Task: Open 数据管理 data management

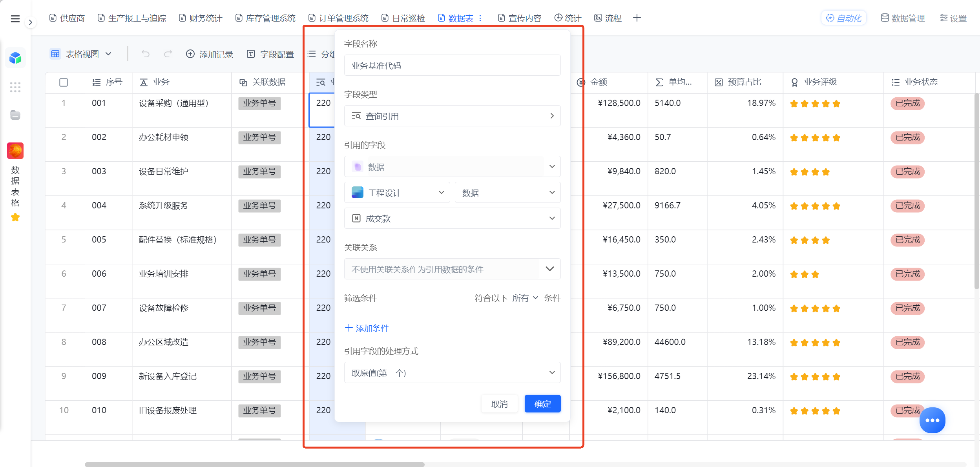Action: tap(903, 18)
